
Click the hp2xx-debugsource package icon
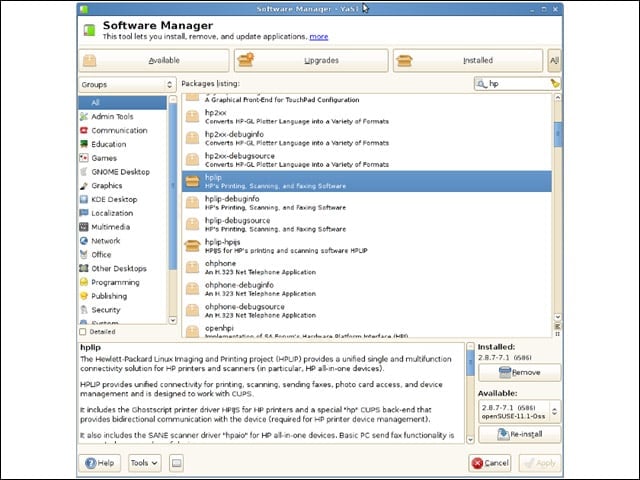click(x=192, y=160)
